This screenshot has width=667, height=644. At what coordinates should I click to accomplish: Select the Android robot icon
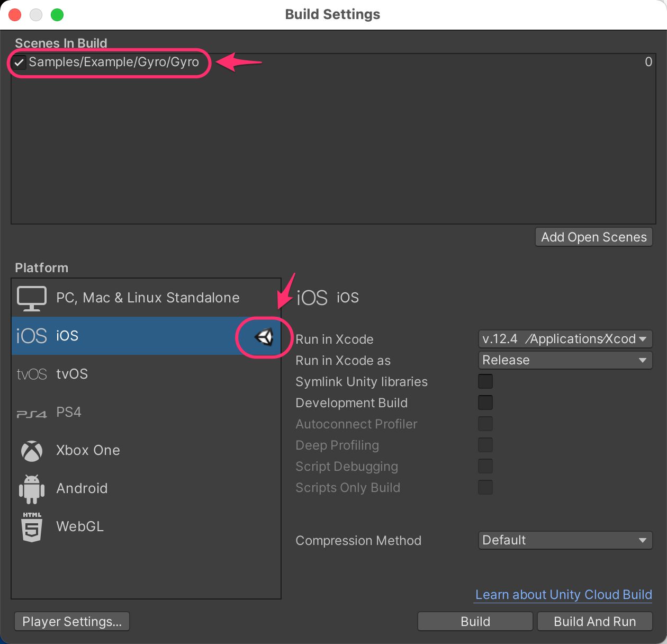[x=32, y=488]
